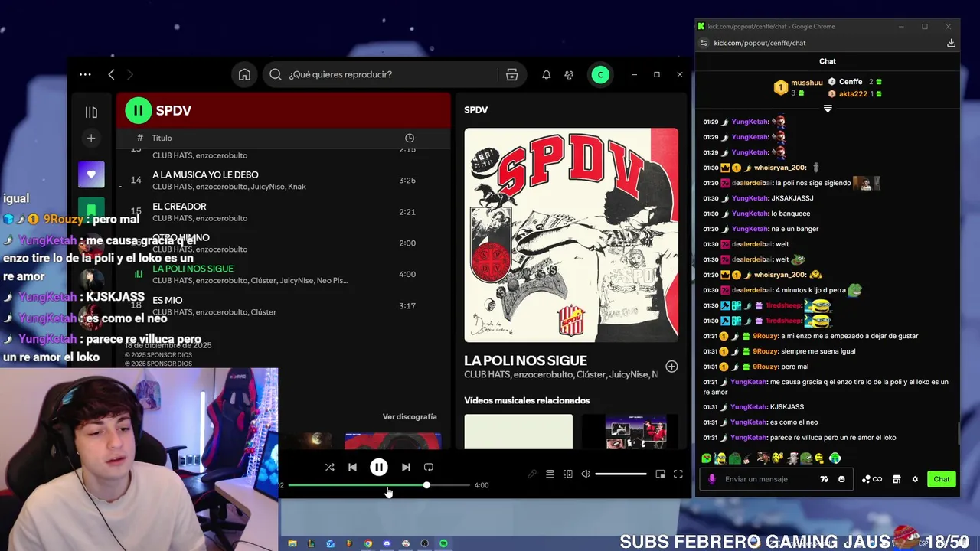This screenshot has width=980, height=551.
Task: Open Friend Activity in Spotify
Action: tap(569, 74)
